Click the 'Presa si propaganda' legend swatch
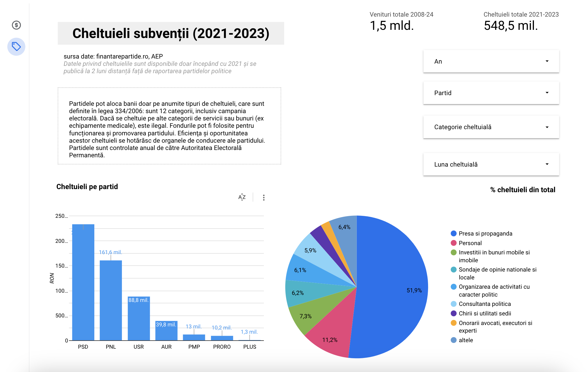The height and width of the screenshot is (372, 588). coord(453,234)
